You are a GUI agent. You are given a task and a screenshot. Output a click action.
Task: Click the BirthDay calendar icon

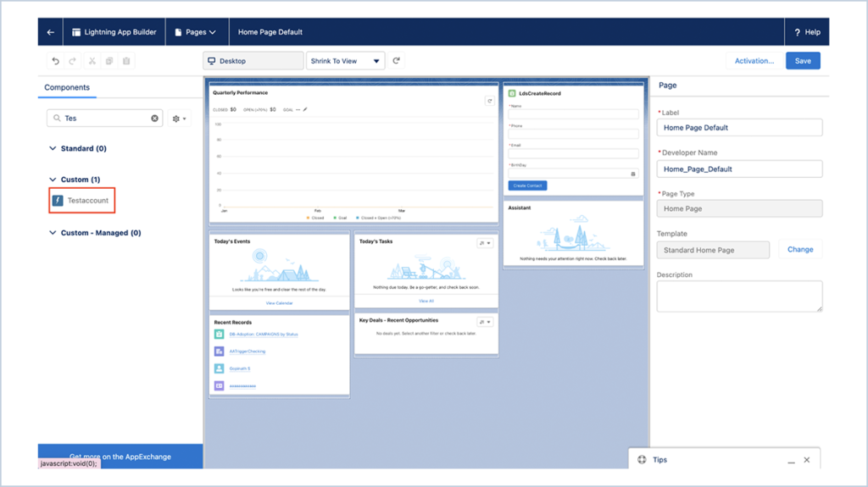tap(632, 174)
